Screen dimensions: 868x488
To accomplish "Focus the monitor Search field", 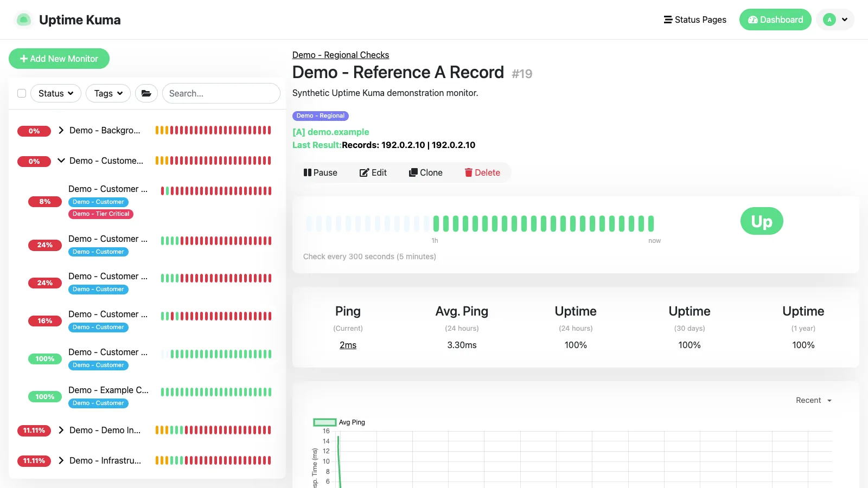I will click(221, 93).
